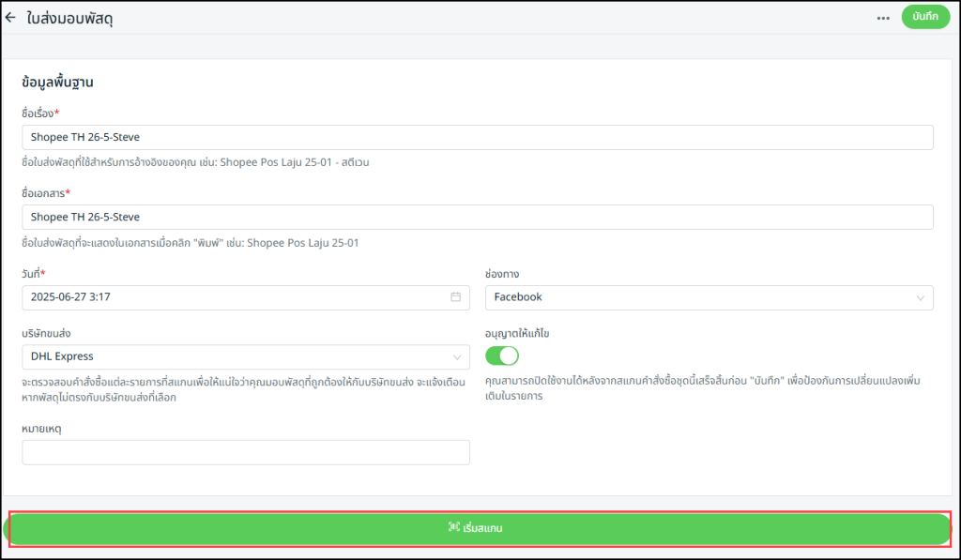Click the ข้อมูลพื้นฐาน section heading
Viewport: 961px width, 560px height.
57,83
